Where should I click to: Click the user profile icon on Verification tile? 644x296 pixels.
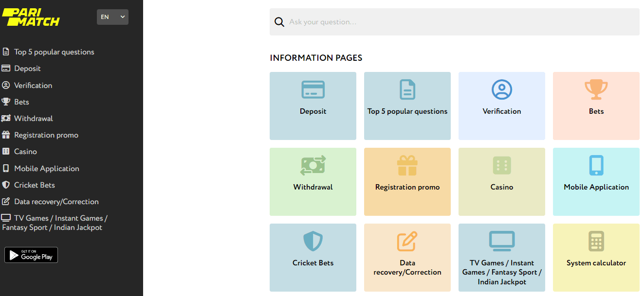[501, 89]
